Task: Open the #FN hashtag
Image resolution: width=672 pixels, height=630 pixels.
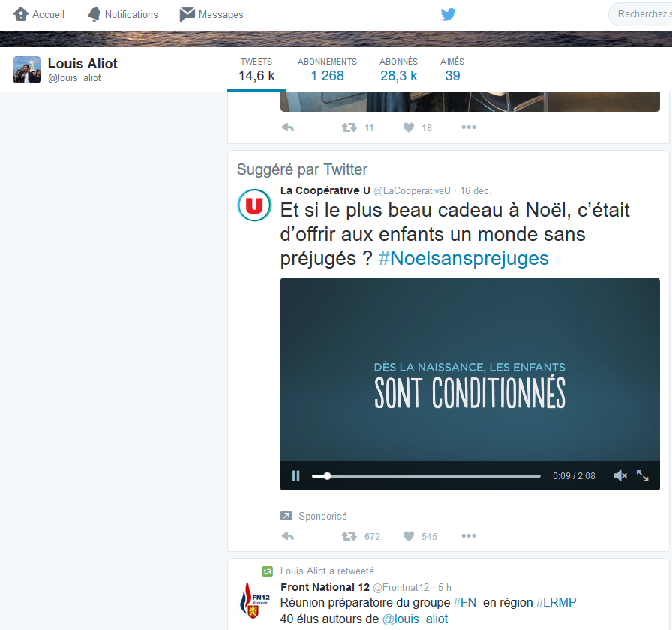Action: [x=464, y=603]
